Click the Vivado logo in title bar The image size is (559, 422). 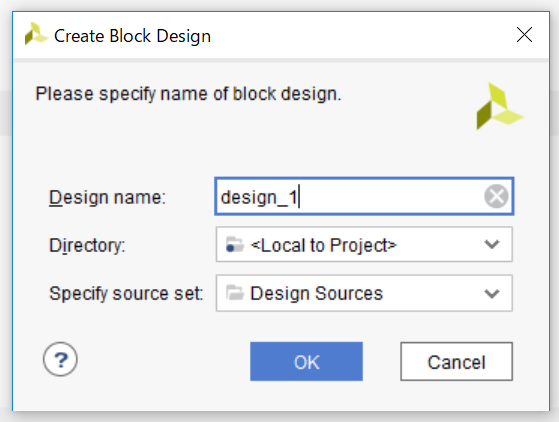click(x=36, y=34)
